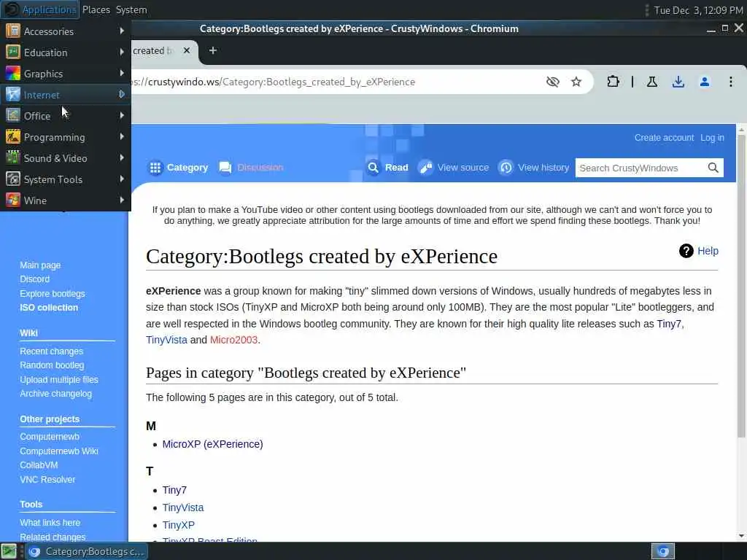Screen dimensions: 747x560
Task: Expand the Education submenu arrow
Action: click(x=122, y=52)
